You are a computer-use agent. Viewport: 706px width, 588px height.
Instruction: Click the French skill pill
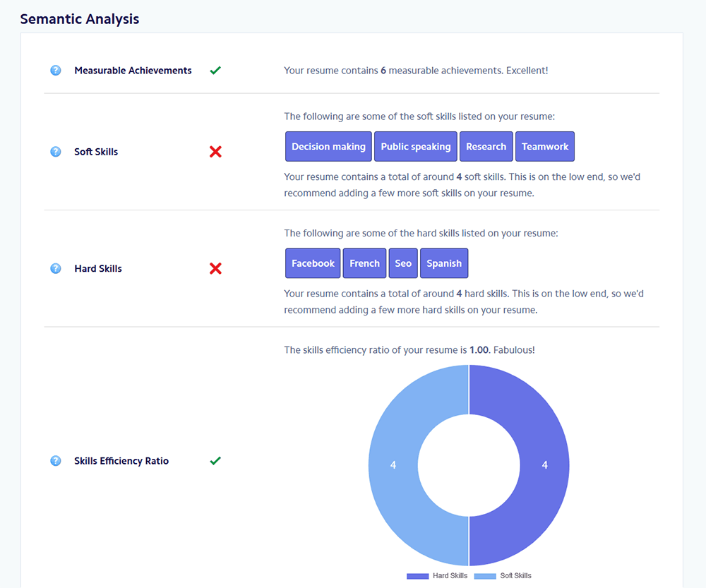tap(364, 263)
